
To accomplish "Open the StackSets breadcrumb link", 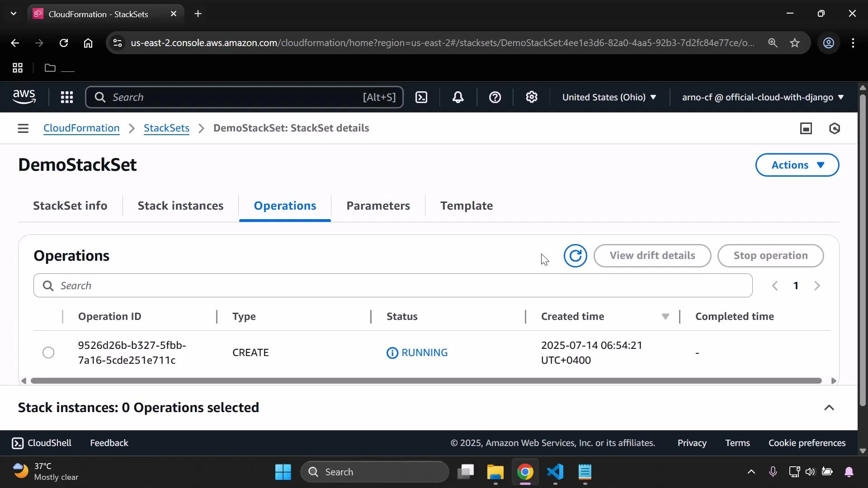I will pos(166,128).
